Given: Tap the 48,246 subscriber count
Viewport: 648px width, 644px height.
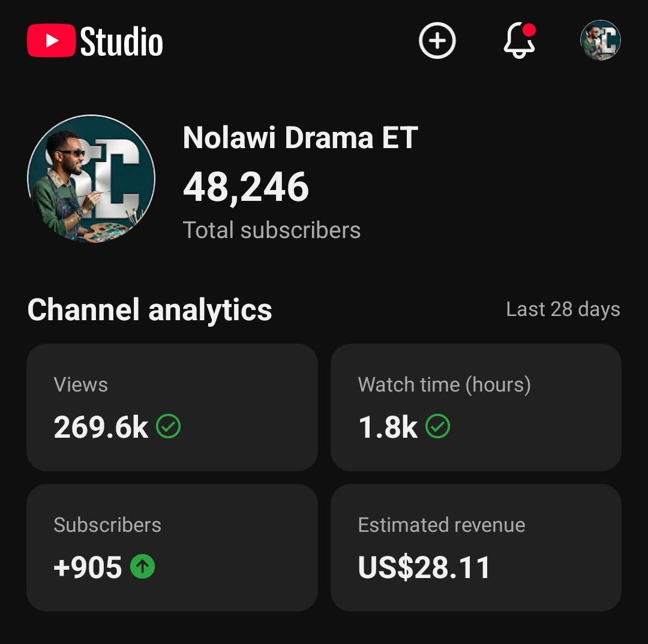Looking at the screenshot, I should (246, 188).
